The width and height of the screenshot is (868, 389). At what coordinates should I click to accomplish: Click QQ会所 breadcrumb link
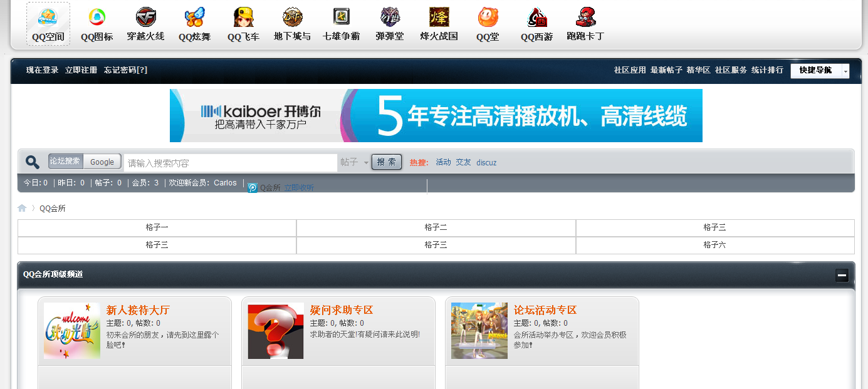(x=53, y=209)
